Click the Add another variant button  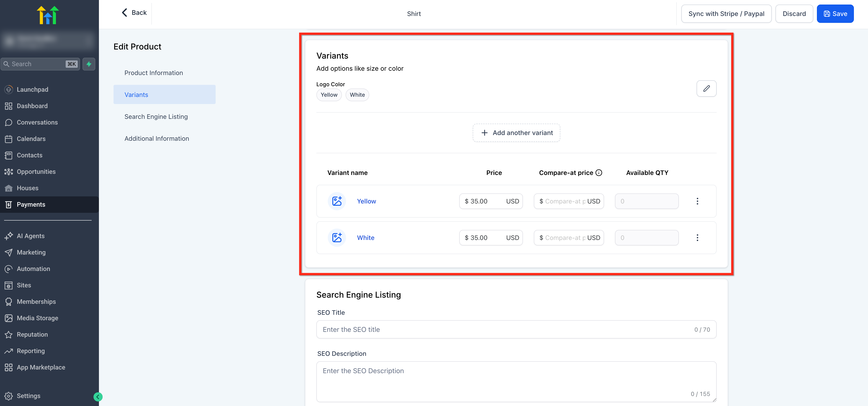click(x=516, y=133)
